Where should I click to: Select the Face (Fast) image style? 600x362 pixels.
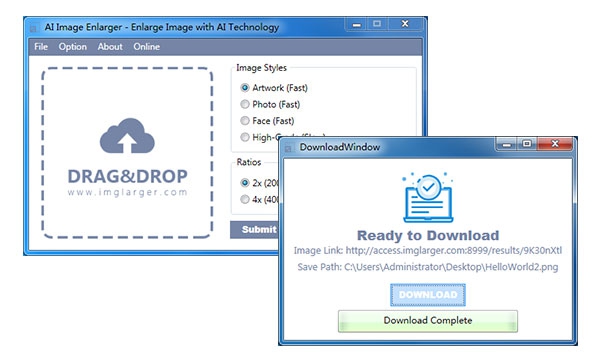(245, 121)
